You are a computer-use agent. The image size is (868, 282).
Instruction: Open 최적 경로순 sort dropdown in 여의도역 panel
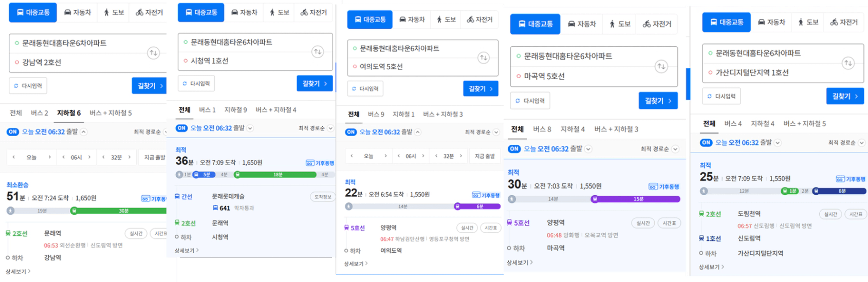[x=482, y=132]
